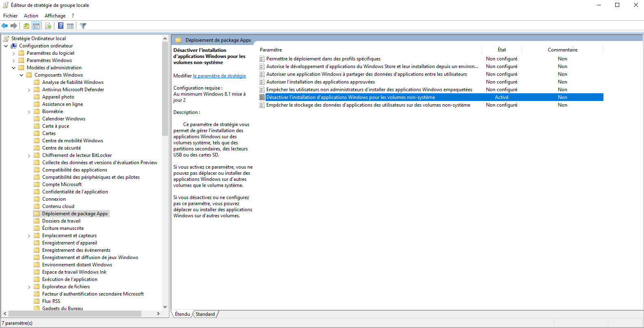
Task: Click the folder icon beside Paramètres du logiciel
Action: 22,53
